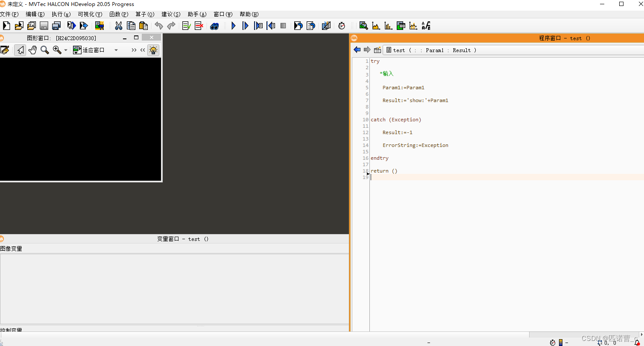Open the gray histogram toolbar icon
Image resolution: width=644 pixels, height=346 pixels.
click(x=376, y=26)
